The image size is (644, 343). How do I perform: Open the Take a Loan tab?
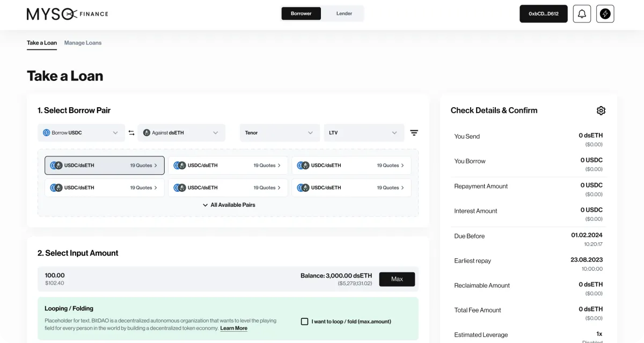point(42,43)
